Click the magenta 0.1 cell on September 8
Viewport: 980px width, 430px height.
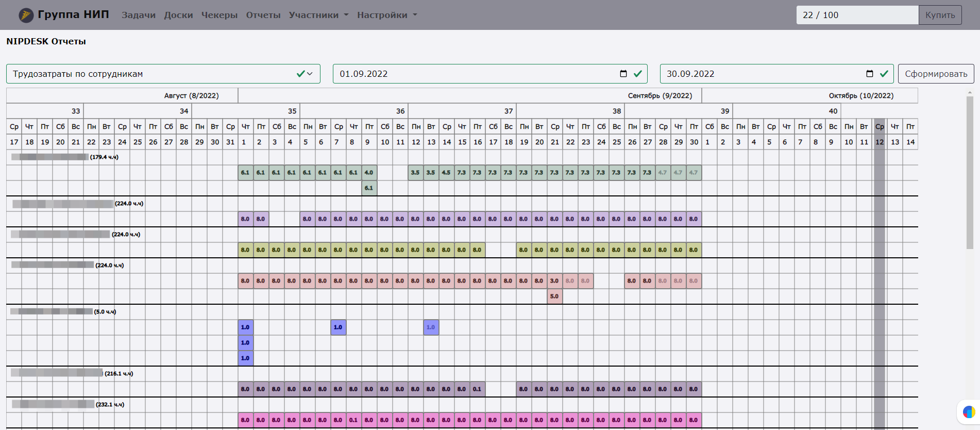[x=353, y=420]
